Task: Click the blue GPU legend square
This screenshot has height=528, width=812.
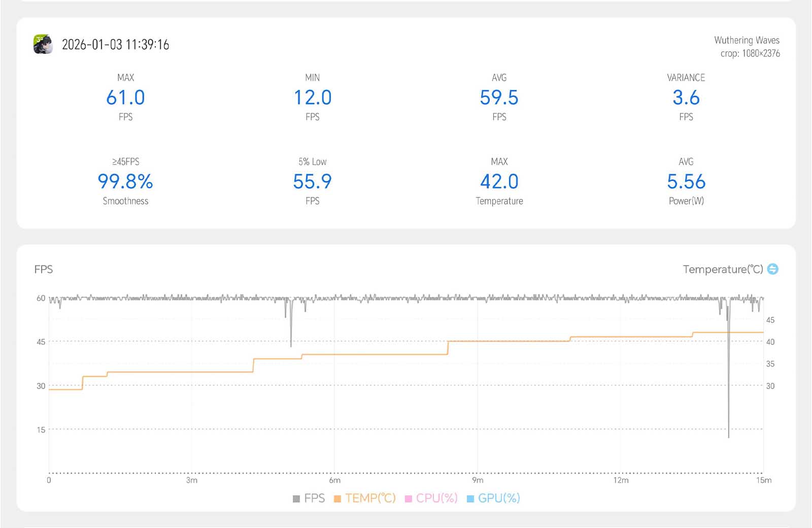Action: click(x=470, y=499)
